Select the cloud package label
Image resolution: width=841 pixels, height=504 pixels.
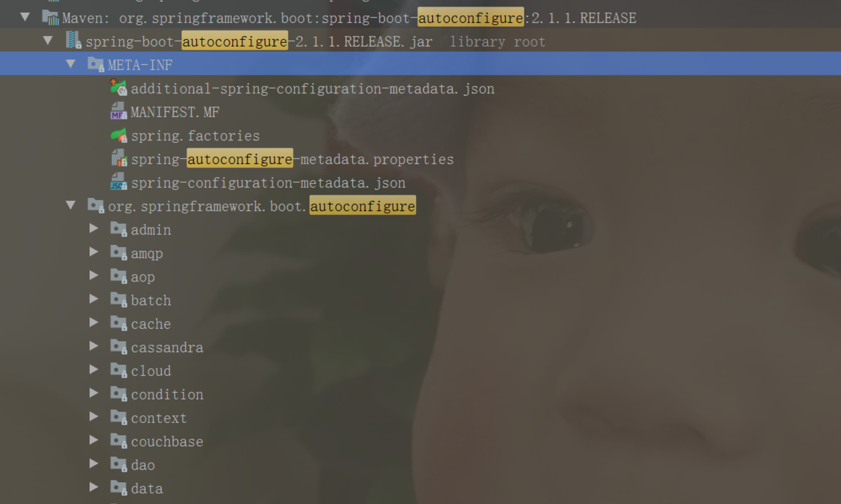point(151,371)
